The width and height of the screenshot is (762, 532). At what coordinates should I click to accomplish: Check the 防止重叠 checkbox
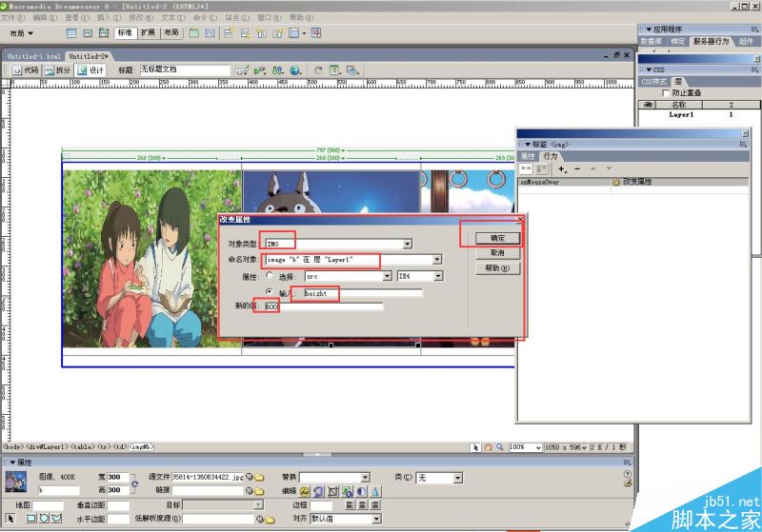(x=666, y=92)
